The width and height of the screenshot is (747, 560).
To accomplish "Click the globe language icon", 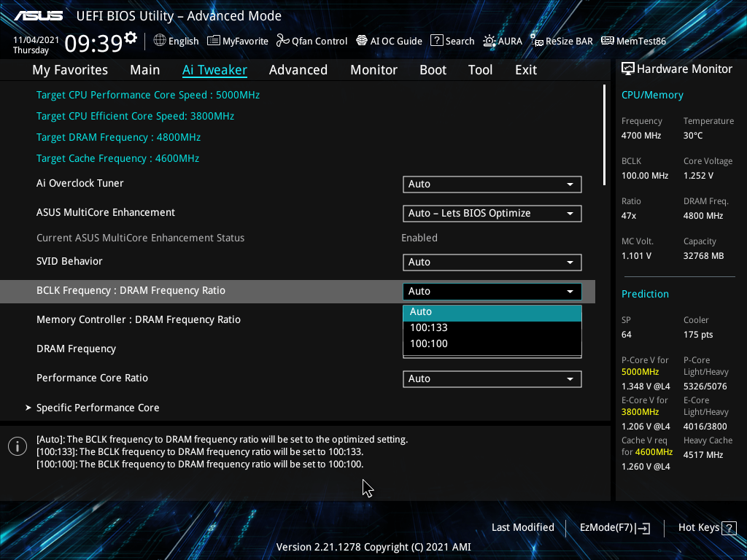I will [x=160, y=41].
